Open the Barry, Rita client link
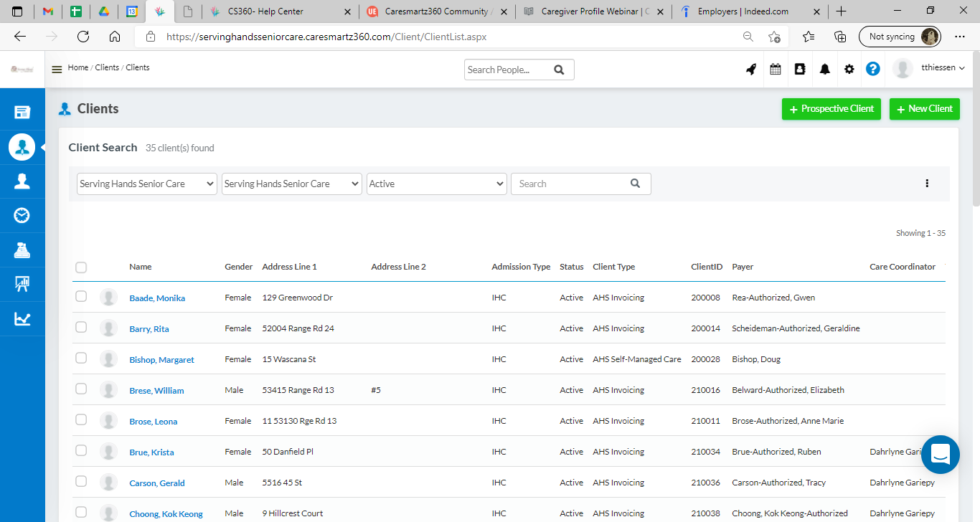 [x=149, y=329]
